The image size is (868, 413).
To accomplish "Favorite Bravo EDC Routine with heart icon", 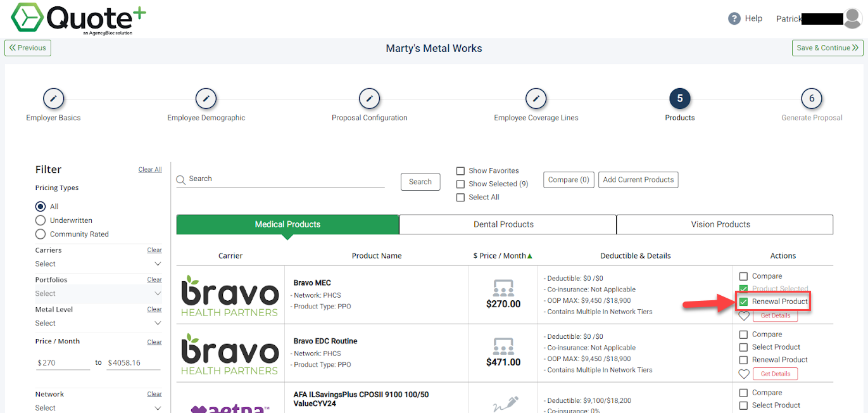I will pyautogui.click(x=744, y=374).
